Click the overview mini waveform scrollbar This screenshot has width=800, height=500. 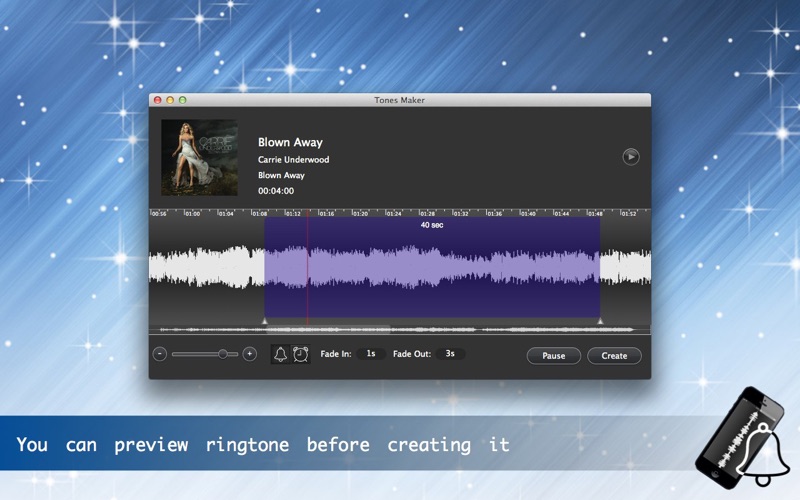tap(400, 329)
